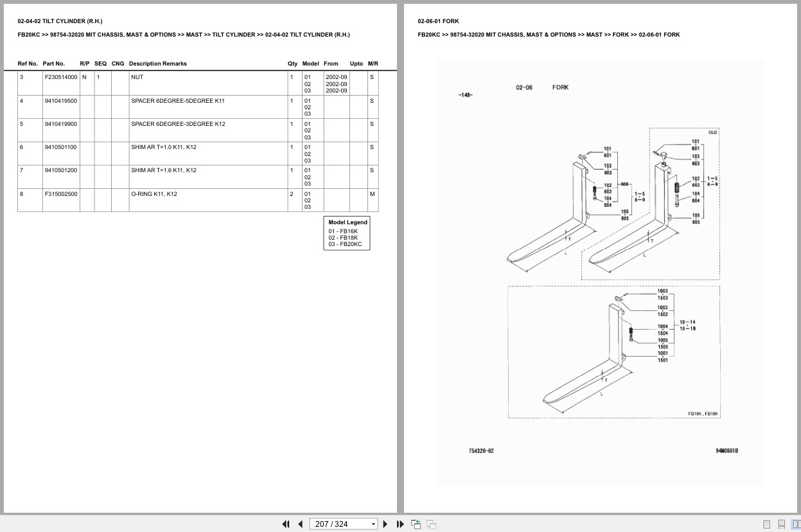Click the Ref No. column header
Screen dimensions: 801x532
(28, 64)
